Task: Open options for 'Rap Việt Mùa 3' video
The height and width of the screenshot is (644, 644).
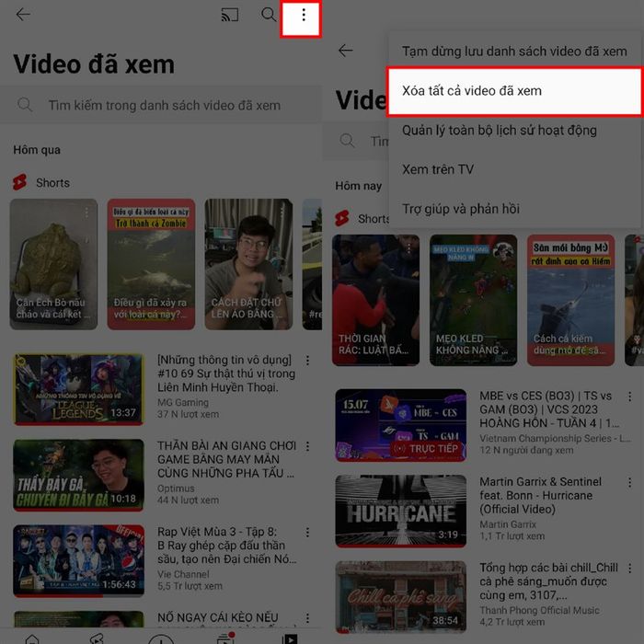Action: [x=307, y=533]
